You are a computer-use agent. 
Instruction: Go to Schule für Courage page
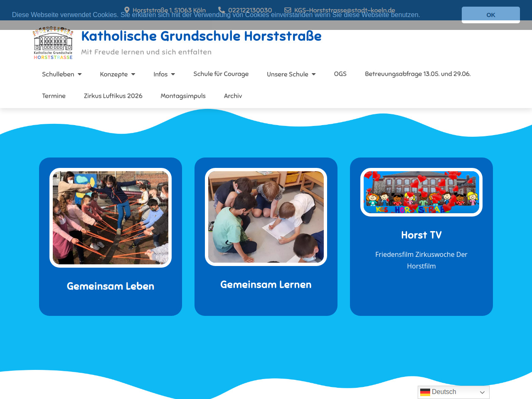pos(221,74)
